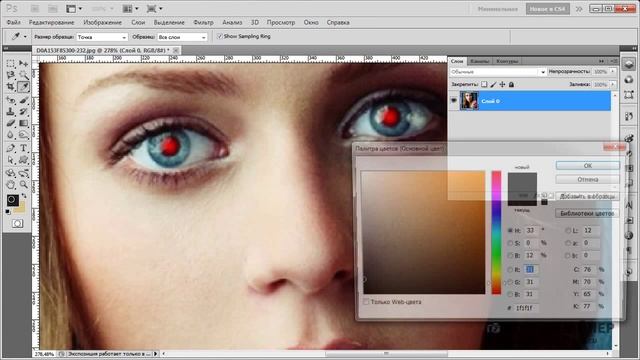Swap foreground and background colors
This screenshot has width=640, height=360.
pos(23,196)
